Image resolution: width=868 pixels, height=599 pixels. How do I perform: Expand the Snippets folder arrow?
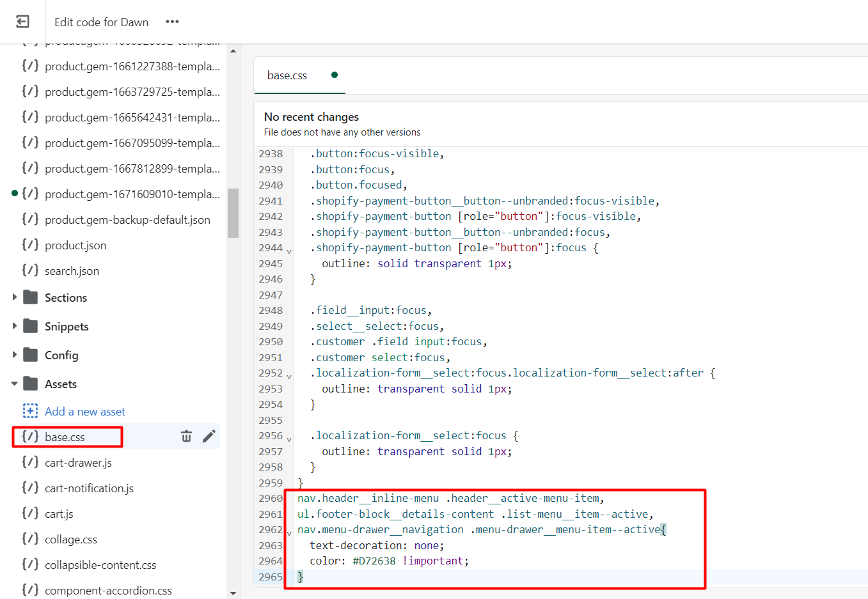coord(14,326)
